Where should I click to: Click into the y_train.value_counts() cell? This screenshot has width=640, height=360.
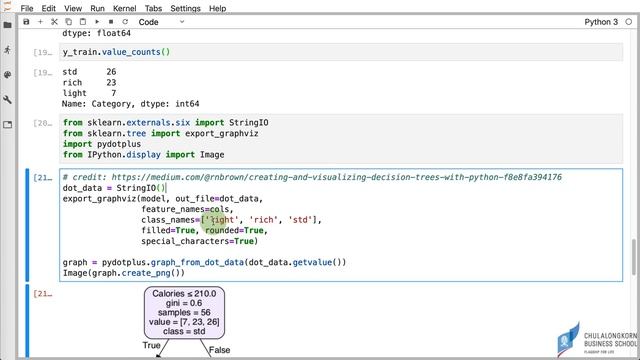[x=341, y=52]
